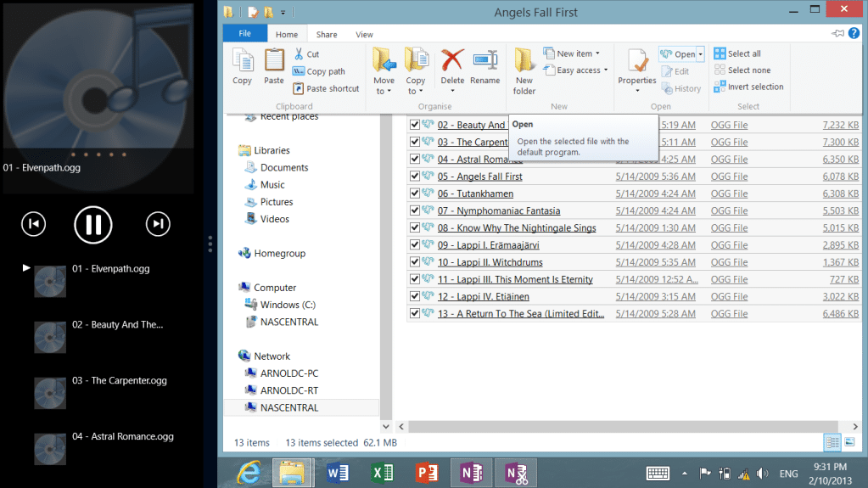Click Select none in the ribbon
Image resolution: width=868 pixels, height=488 pixels.
(742, 70)
